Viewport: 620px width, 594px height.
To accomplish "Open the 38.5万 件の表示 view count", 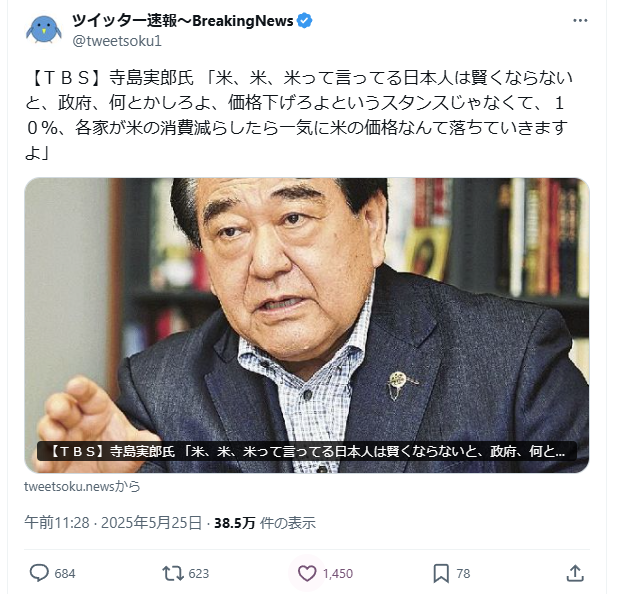I will (x=265, y=523).
